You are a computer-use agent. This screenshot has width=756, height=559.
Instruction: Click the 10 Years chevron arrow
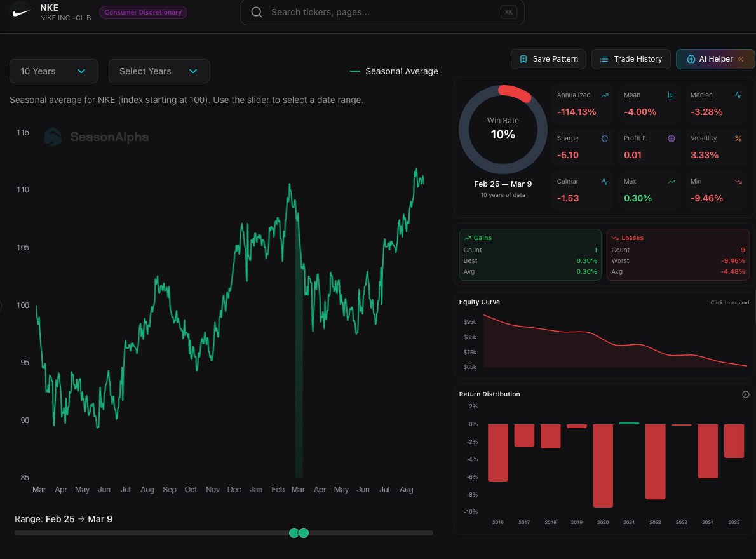click(81, 71)
